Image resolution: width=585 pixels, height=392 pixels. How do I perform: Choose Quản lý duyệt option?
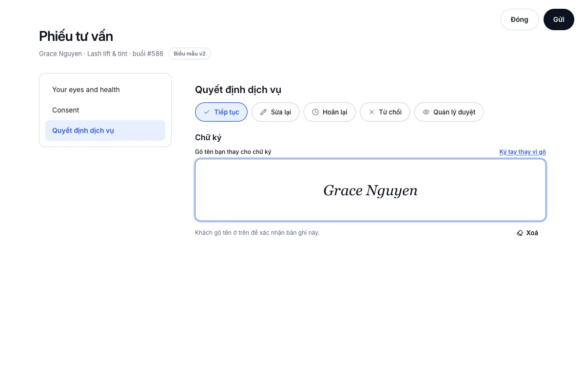click(449, 112)
